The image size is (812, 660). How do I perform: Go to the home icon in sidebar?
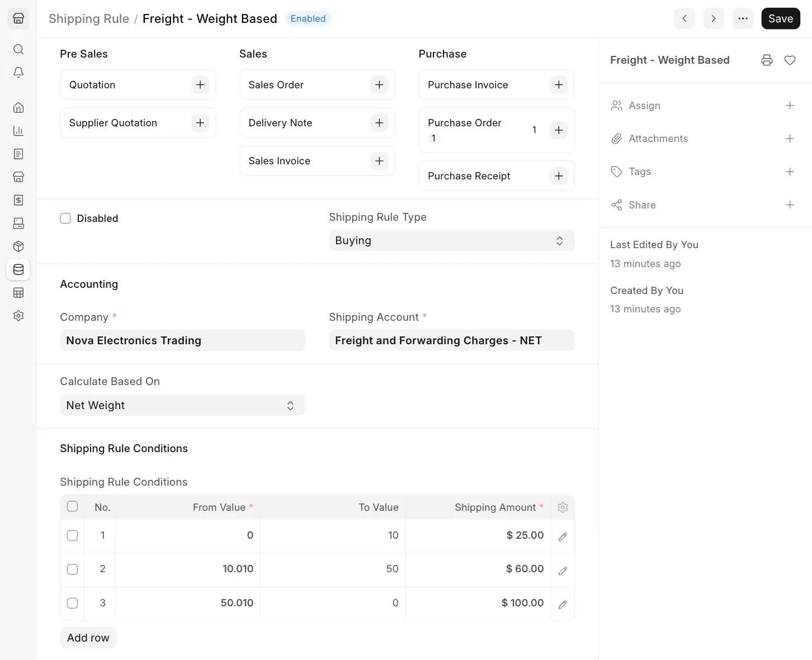tap(18, 107)
